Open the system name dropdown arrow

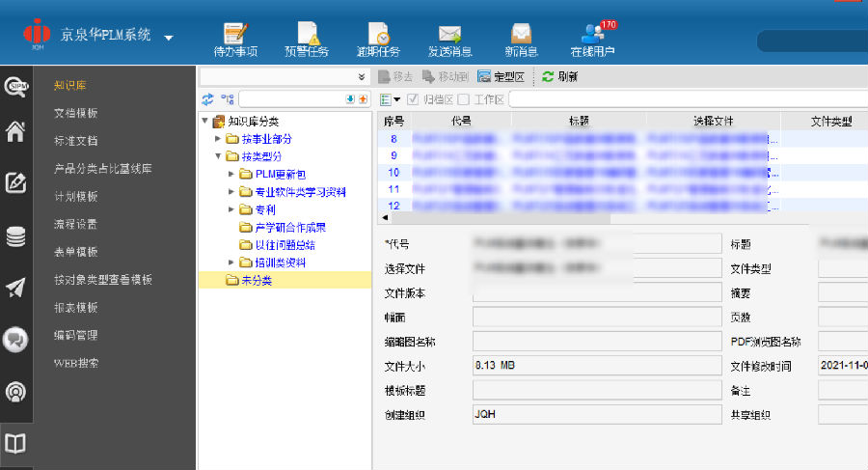click(x=169, y=38)
